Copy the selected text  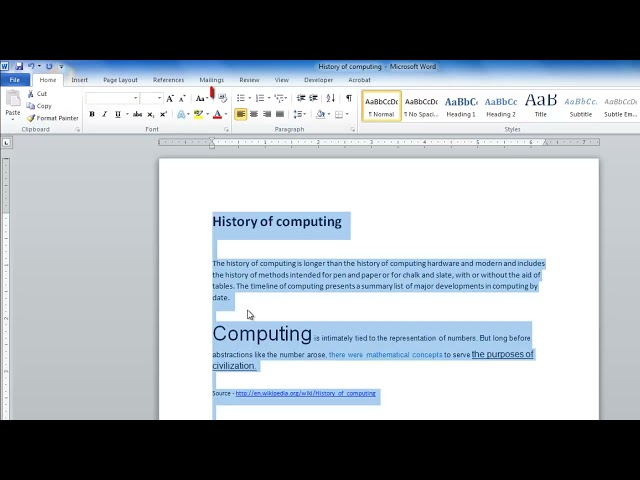point(39,106)
